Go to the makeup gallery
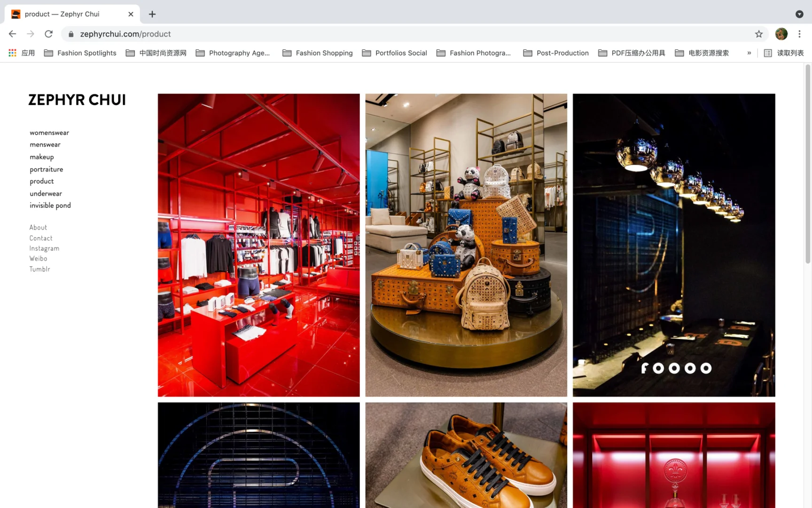This screenshot has width=812, height=508. 42,157
